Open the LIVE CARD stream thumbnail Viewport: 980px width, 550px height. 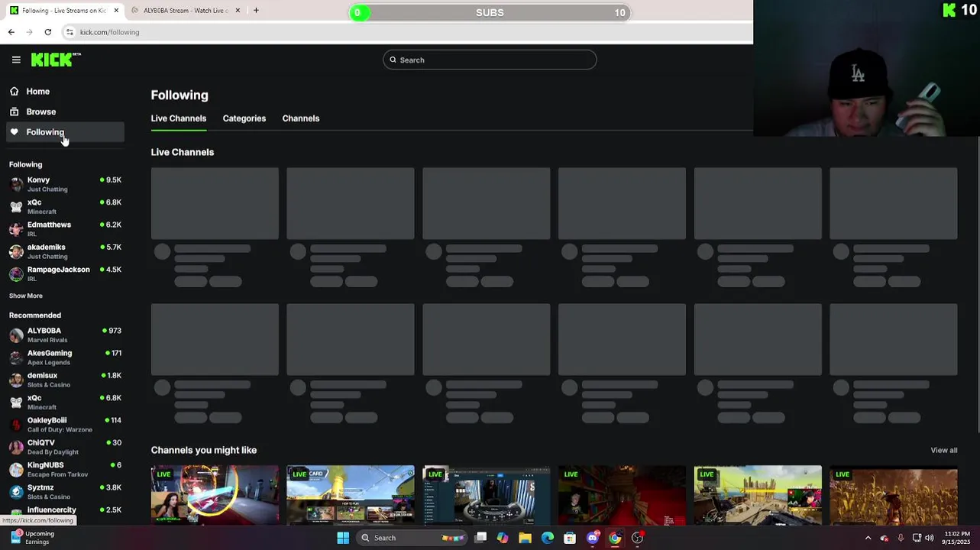click(351, 495)
